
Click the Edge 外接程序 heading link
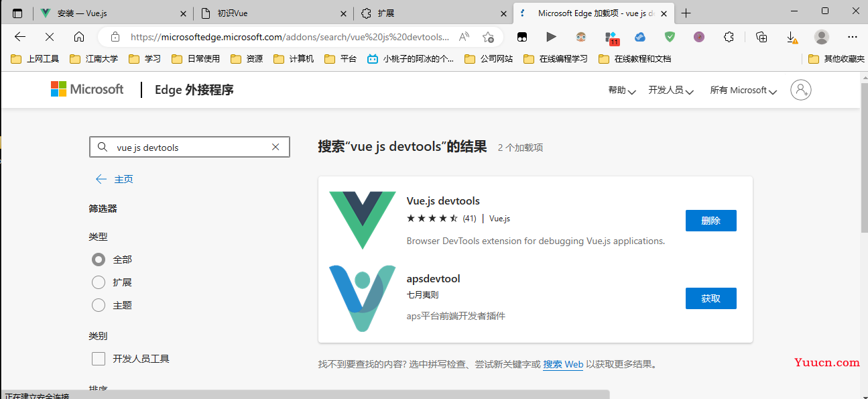point(194,90)
